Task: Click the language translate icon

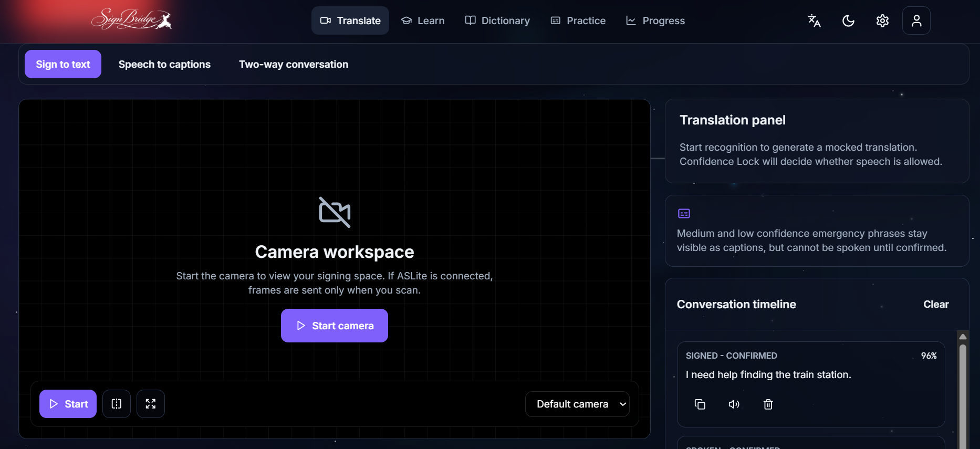Action: [x=814, y=20]
